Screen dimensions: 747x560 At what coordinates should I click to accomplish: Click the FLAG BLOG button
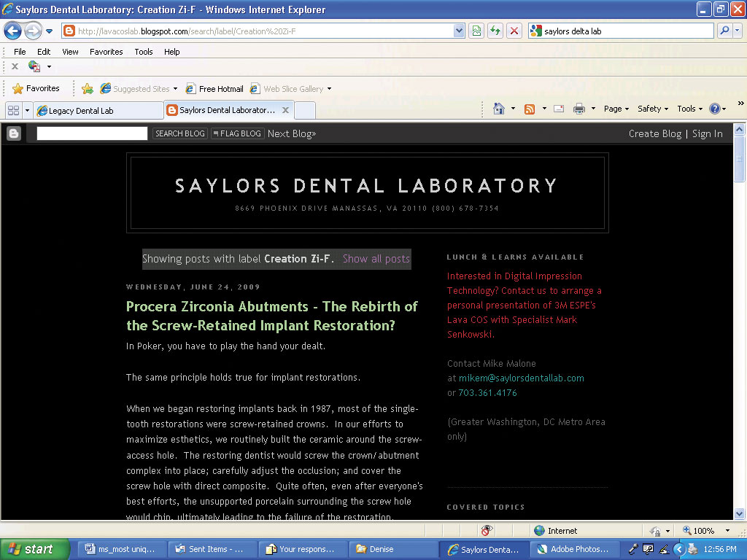[x=237, y=133]
